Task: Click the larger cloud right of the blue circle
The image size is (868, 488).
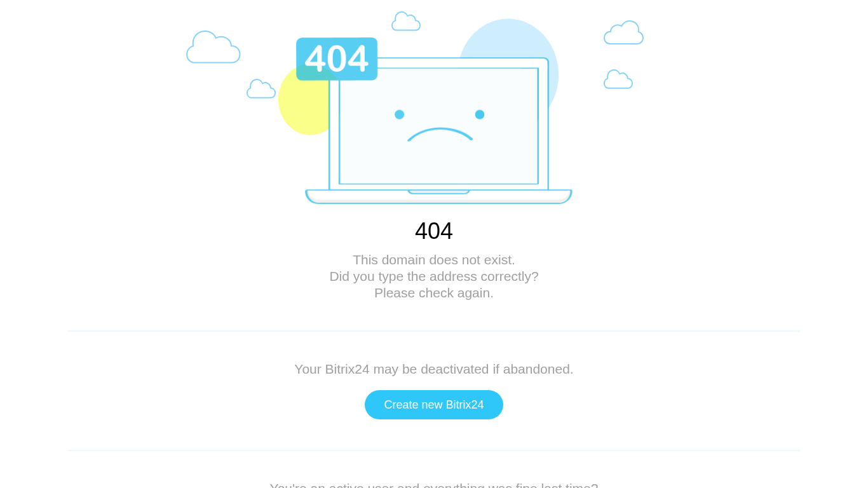Action: coord(623,32)
